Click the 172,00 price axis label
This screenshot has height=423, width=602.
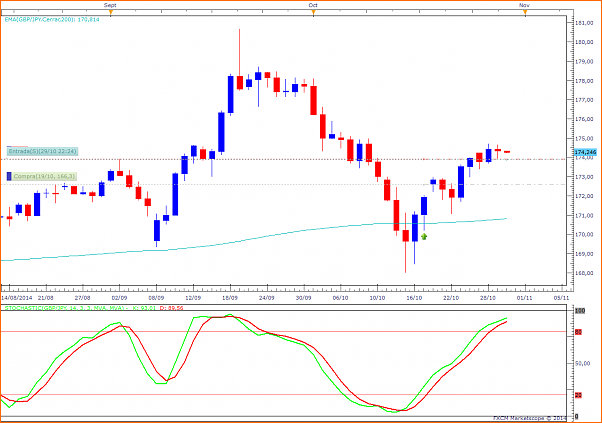(584, 196)
